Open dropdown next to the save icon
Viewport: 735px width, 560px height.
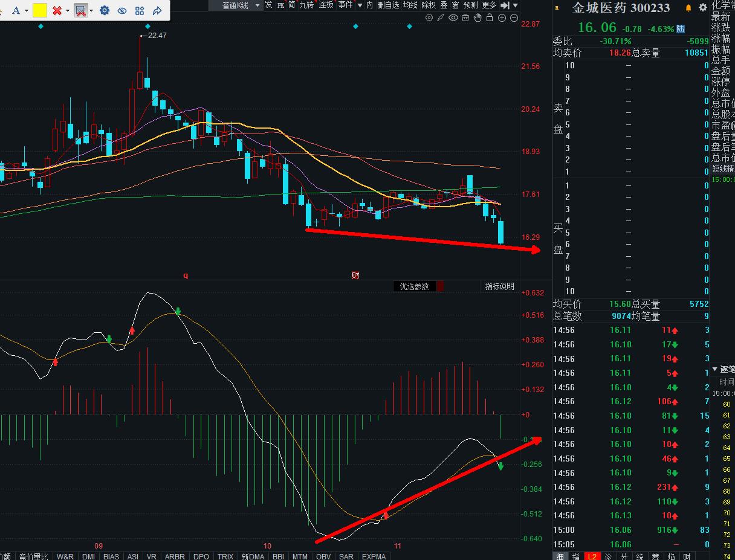click(91, 11)
